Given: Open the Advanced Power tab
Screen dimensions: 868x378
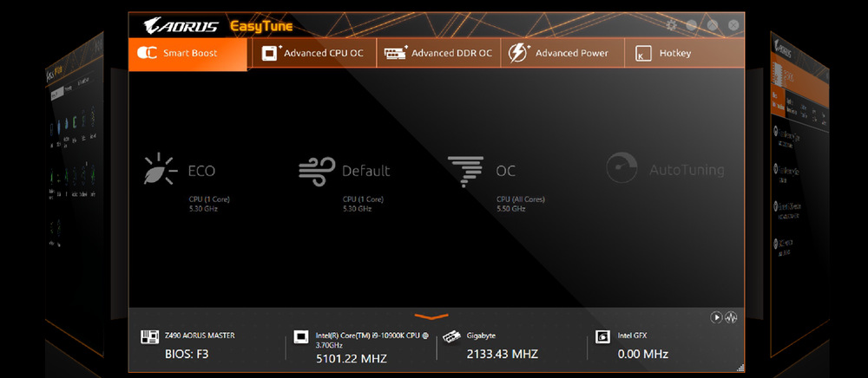Looking at the screenshot, I should (x=562, y=54).
